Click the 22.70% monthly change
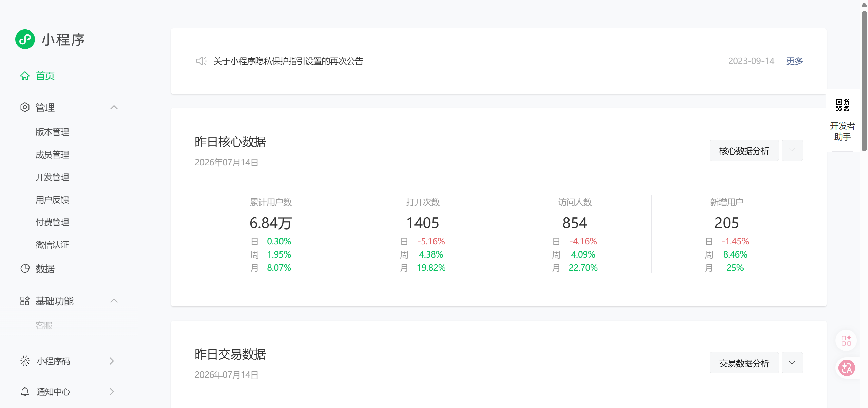Screen dimensions: 868x408 [583, 268]
